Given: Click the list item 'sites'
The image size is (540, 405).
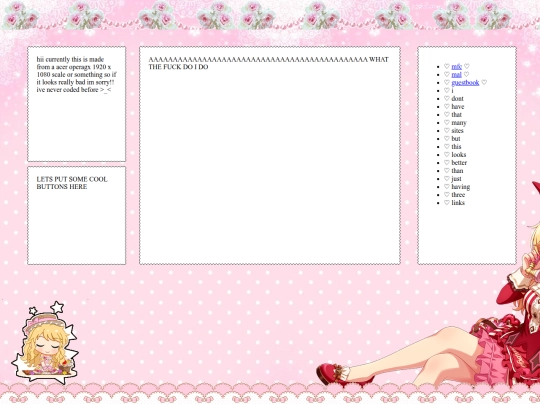Looking at the screenshot, I should tap(457, 131).
